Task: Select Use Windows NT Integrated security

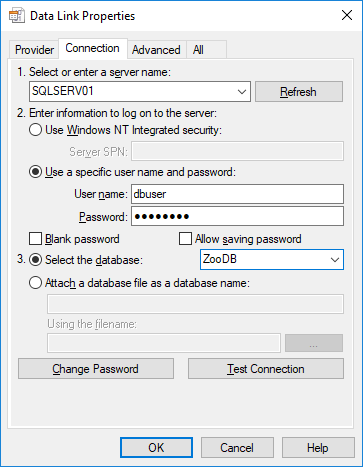Action: [35, 130]
